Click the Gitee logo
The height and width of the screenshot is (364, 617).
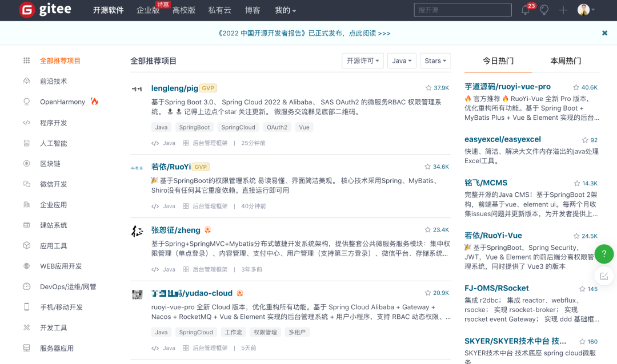[x=45, y=10]
